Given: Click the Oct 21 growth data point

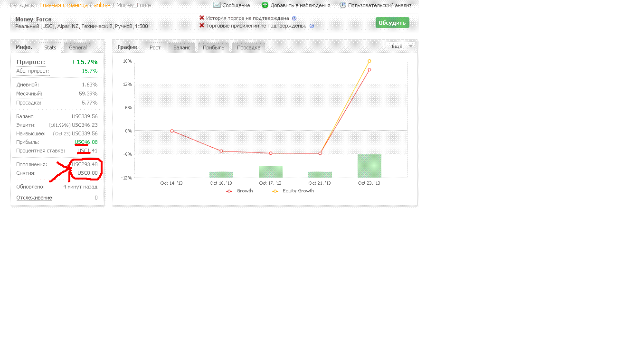Looking at the screenshot, I should pos(320,153).
